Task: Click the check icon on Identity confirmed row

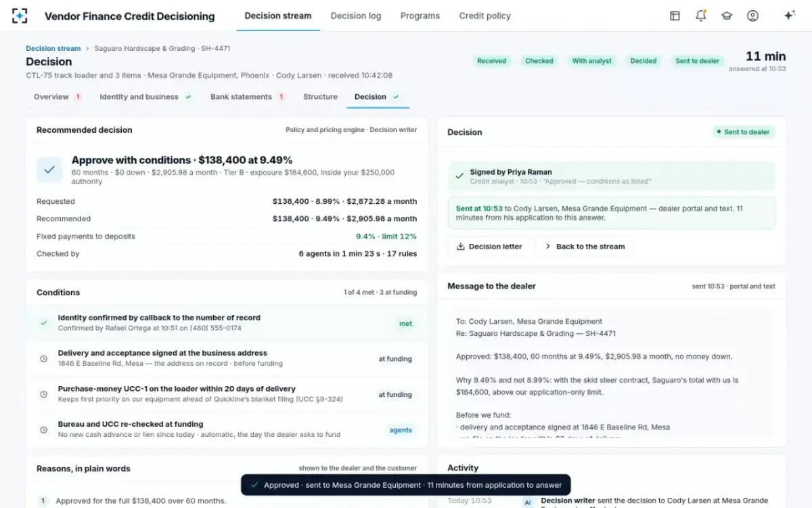Action: pyautogui.click(x=44, y=323)
